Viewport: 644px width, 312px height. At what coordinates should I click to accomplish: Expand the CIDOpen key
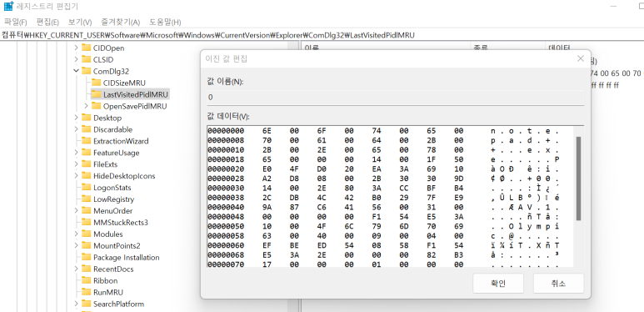tap(76, 48)
